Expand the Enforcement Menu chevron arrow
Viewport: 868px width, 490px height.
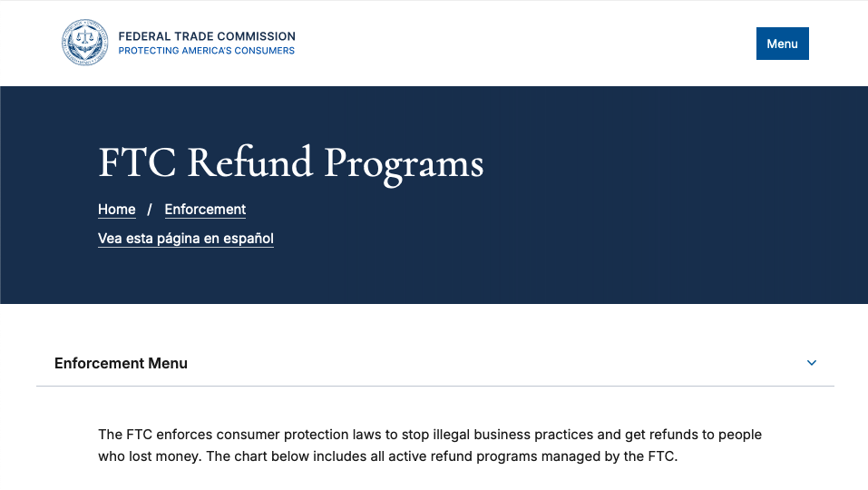812,363
